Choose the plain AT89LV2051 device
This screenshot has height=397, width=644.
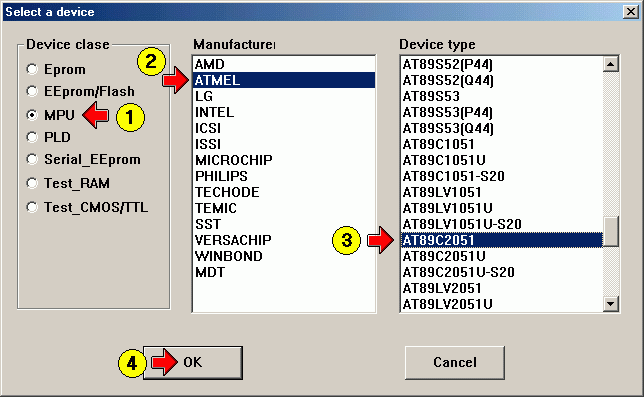(501, 288)
